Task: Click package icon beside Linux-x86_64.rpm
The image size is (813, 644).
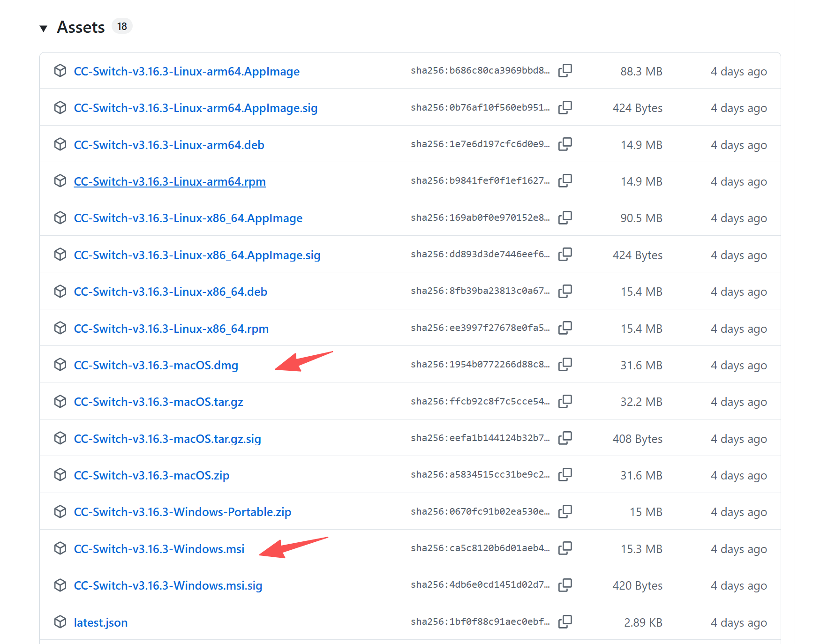Action: tap(60, 328)
